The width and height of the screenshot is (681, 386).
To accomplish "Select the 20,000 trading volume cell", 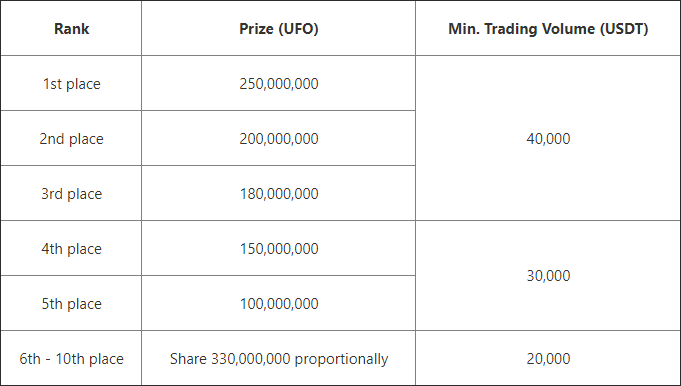I will coord(548,359).
